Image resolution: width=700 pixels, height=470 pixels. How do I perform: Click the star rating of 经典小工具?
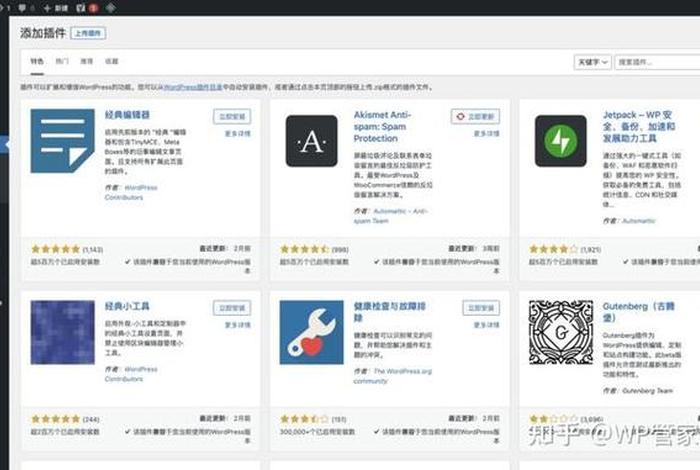point(56,419)
